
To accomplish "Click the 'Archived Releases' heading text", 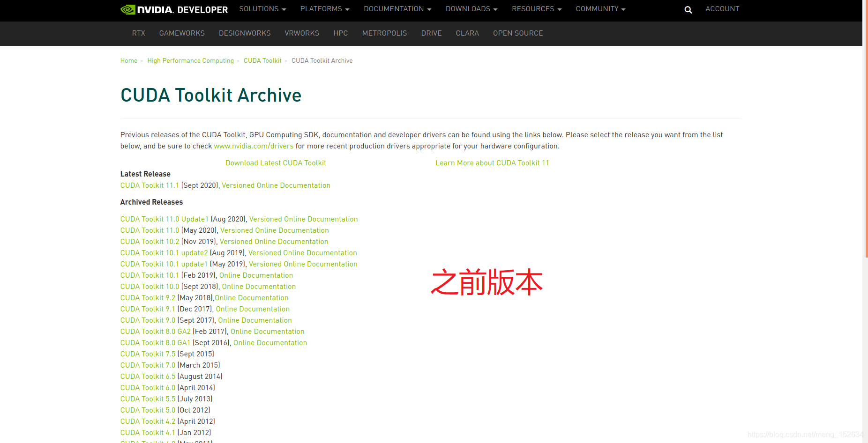I will tap(151, 202).
